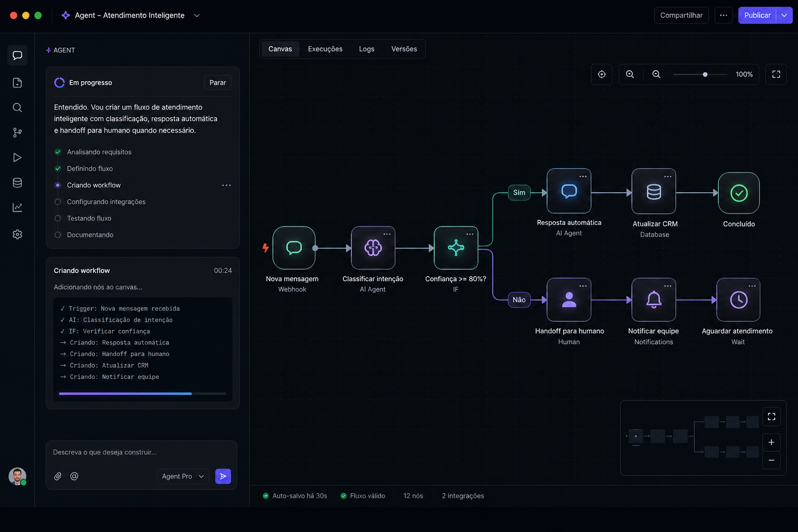
Task: Open Classificar intenção node options menu
Action: [387, 234]
